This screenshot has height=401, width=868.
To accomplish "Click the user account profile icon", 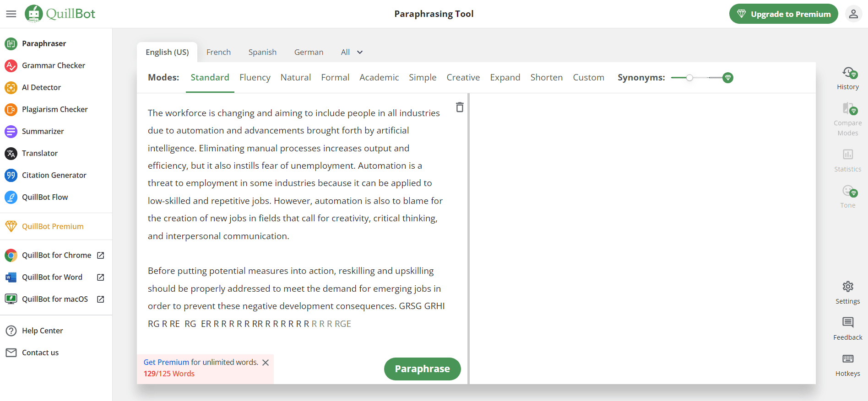I will click(x=853, y=14).
